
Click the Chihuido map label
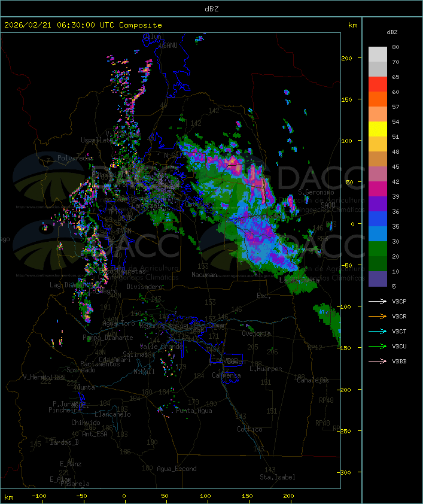[x=86, y=423]
